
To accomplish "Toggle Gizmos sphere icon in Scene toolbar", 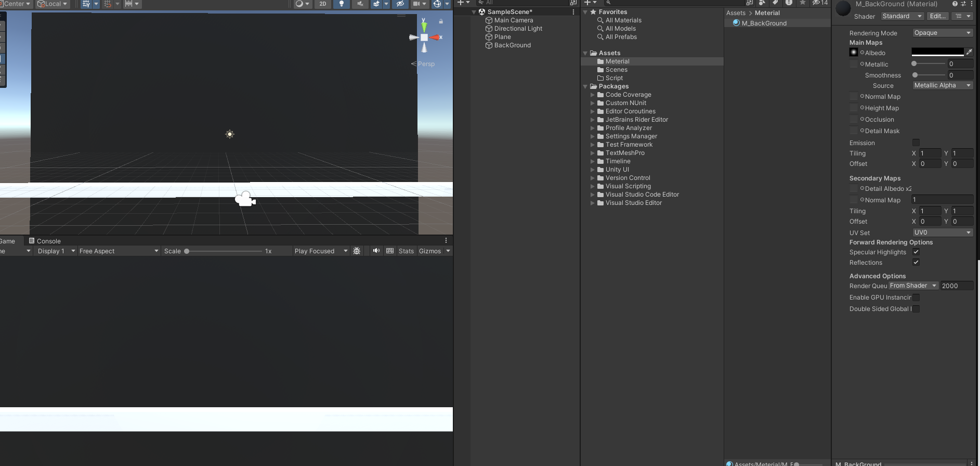I will click(437, 4).
